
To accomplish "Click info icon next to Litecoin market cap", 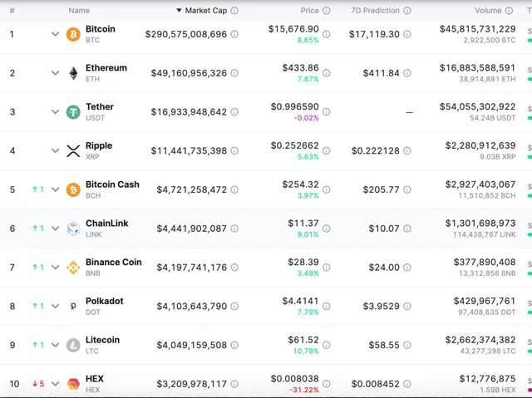I will click(x=234, y=345).
